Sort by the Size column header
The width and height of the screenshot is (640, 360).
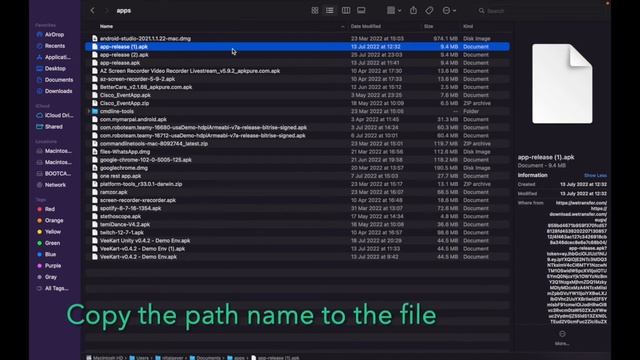point(428,27)
